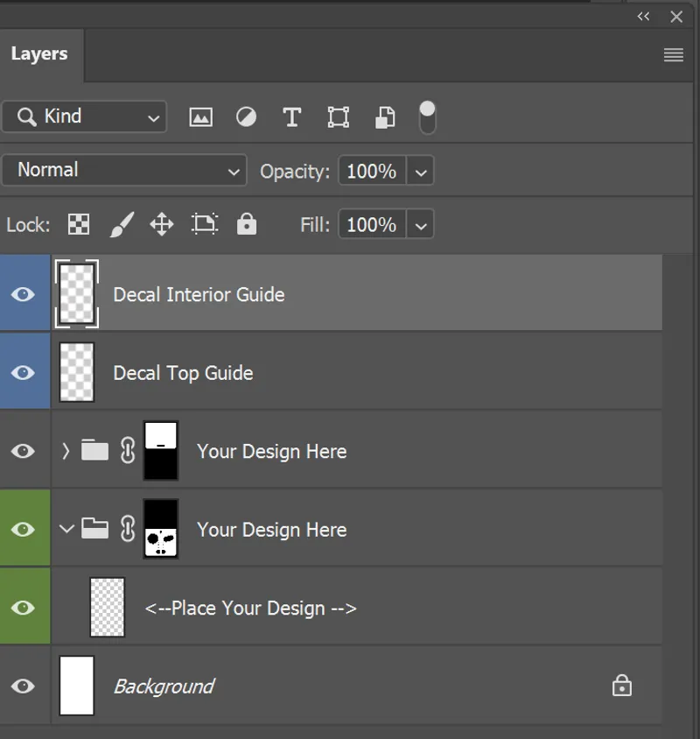Image resolution: width=700 pixels, height=739 pixels.
Task: Hide the Decal Top Guide layer
Action: point(24,373)
